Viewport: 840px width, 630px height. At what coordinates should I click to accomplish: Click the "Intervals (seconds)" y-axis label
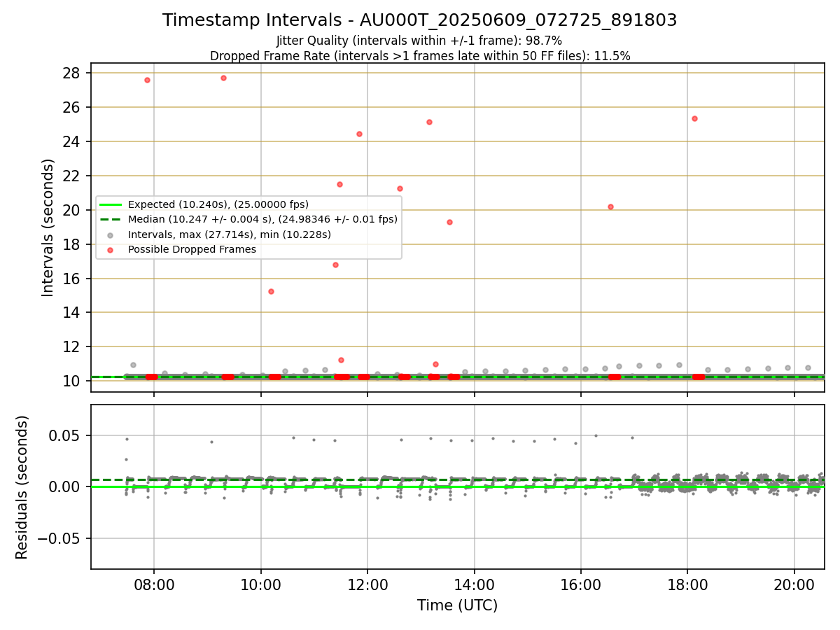(x=48, y=227)
